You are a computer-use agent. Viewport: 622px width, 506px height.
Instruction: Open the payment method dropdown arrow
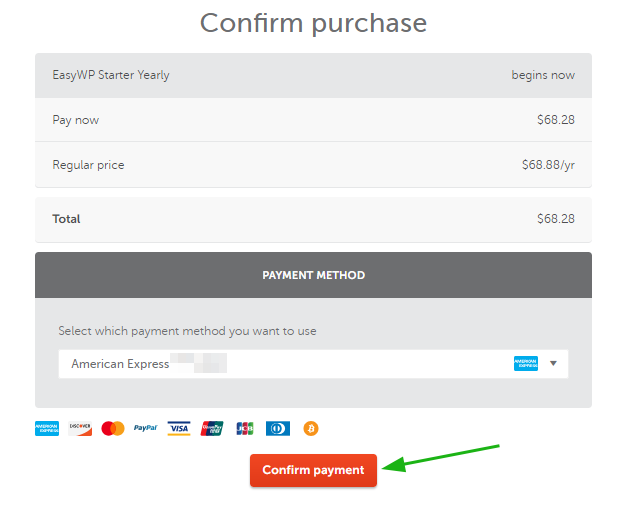coord(553,363)
